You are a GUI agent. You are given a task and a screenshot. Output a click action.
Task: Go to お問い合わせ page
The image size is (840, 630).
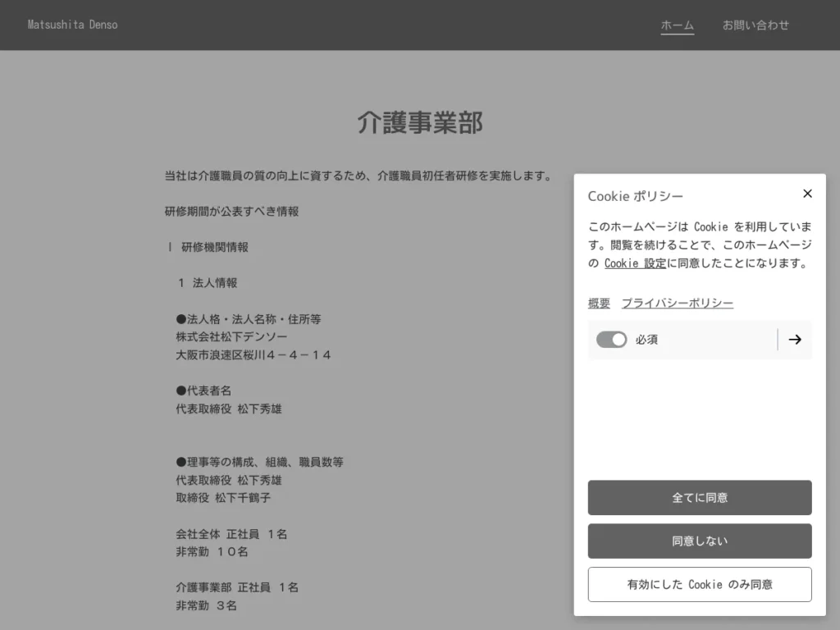click(756, 25)
